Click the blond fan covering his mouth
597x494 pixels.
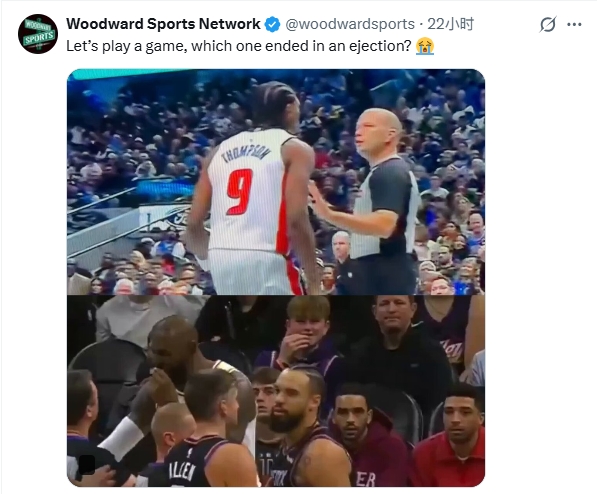(x=305, y=335)
